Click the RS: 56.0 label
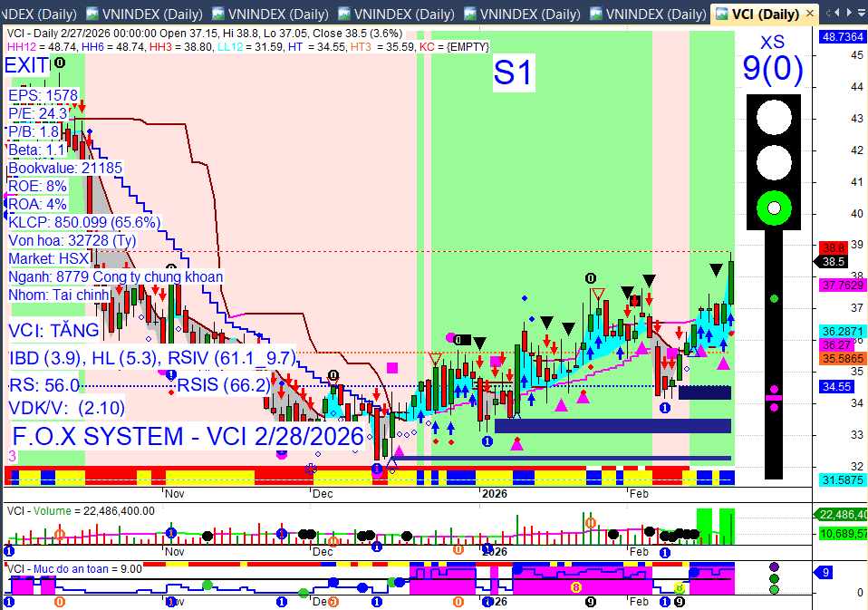Viewport: 868px width, 610px height. pyautogui.click(x=44, y=385)
